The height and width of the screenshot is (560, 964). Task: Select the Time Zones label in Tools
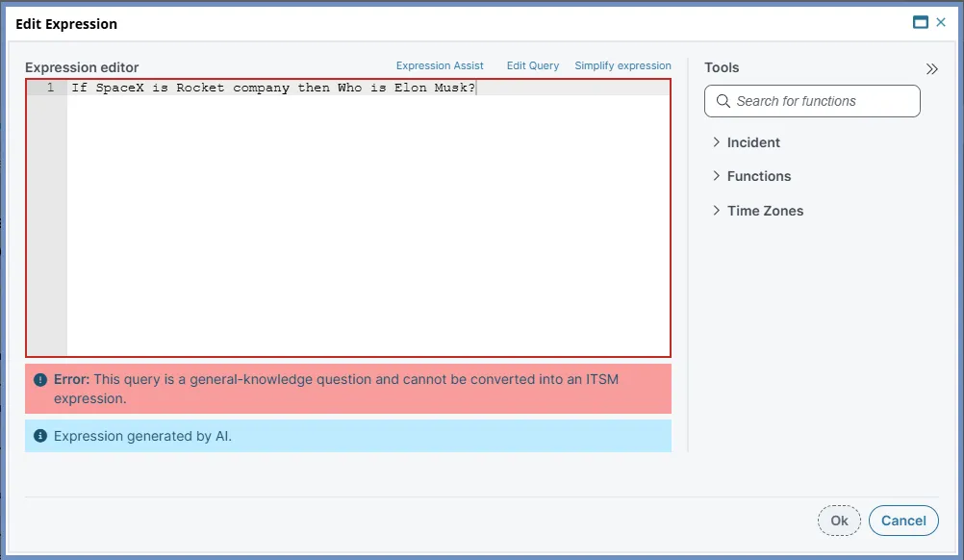[765, 211]
